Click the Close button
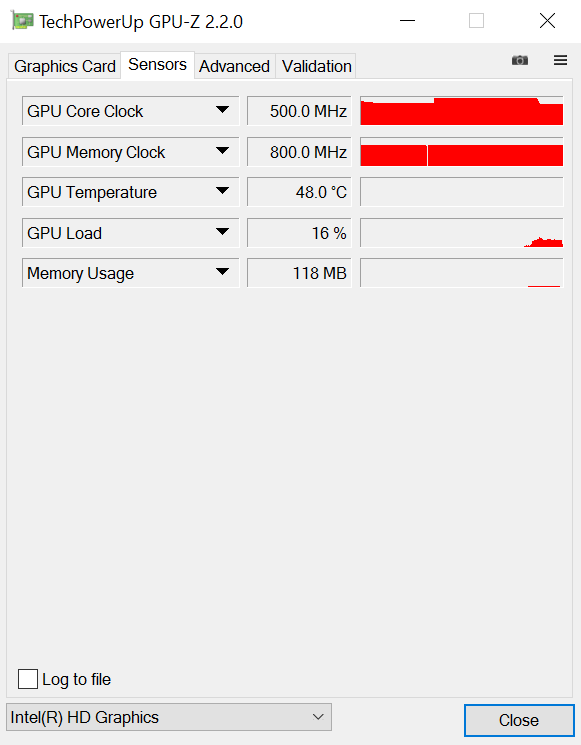 [x=519, y=720]
